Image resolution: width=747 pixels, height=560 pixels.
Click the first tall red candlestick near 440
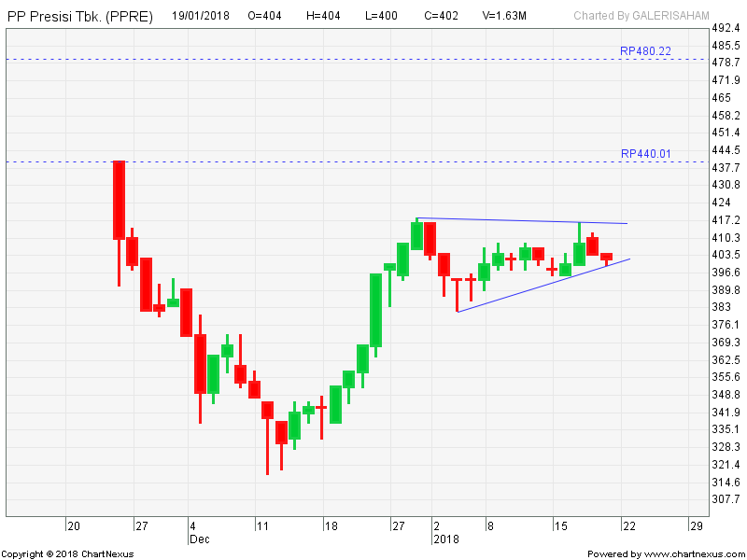click(x=119, y=201)
